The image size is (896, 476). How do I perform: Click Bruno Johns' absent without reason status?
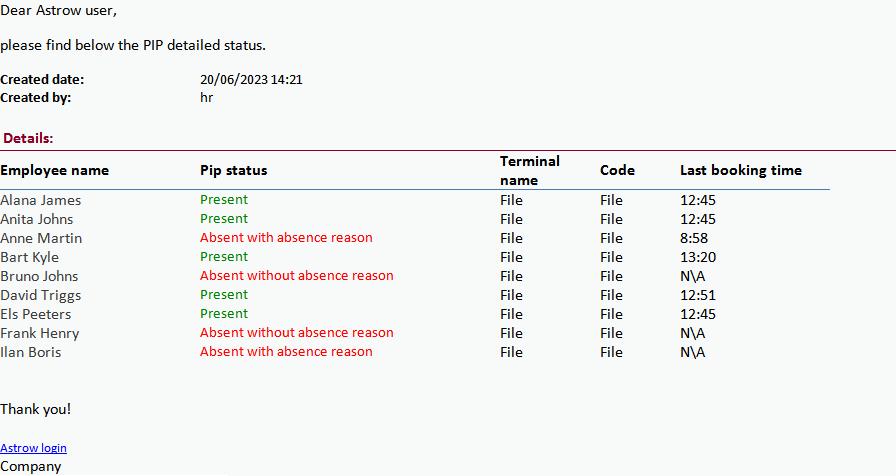point(296,276)
